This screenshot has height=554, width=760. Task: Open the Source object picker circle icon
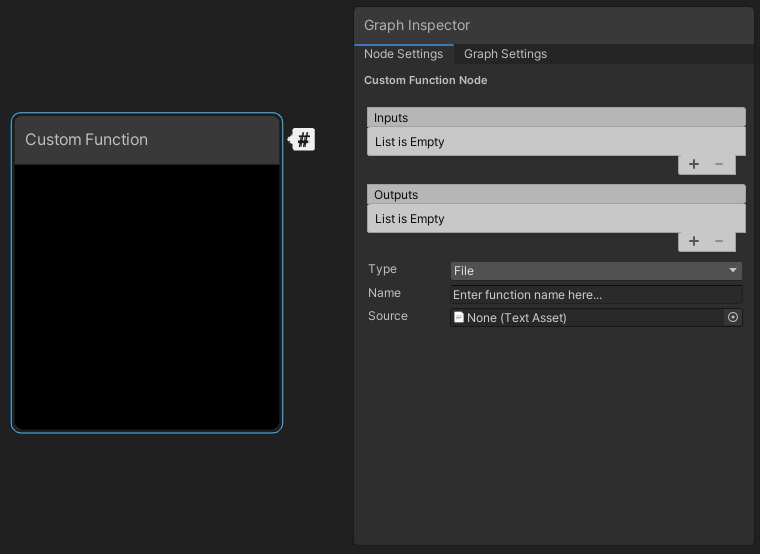click(733, 317)
